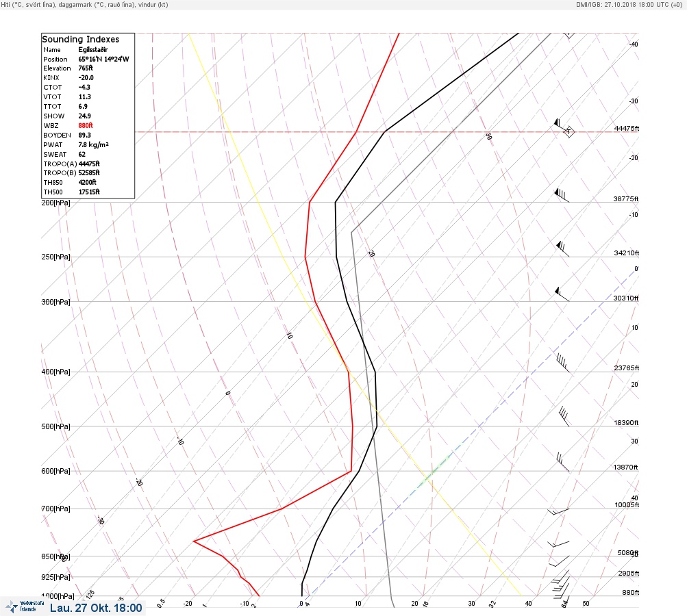This screenshot has width=687, height=616.
Task: Click the PWAT value '7.8 kg/m²'
Action: click(93, 145)
